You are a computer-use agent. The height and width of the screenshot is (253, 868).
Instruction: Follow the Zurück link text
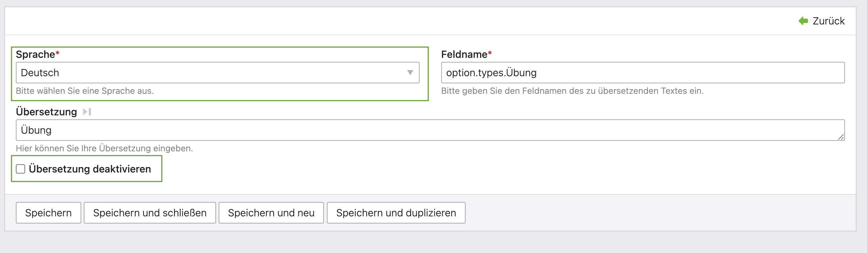pyautogui.click(x=828, y=21)
